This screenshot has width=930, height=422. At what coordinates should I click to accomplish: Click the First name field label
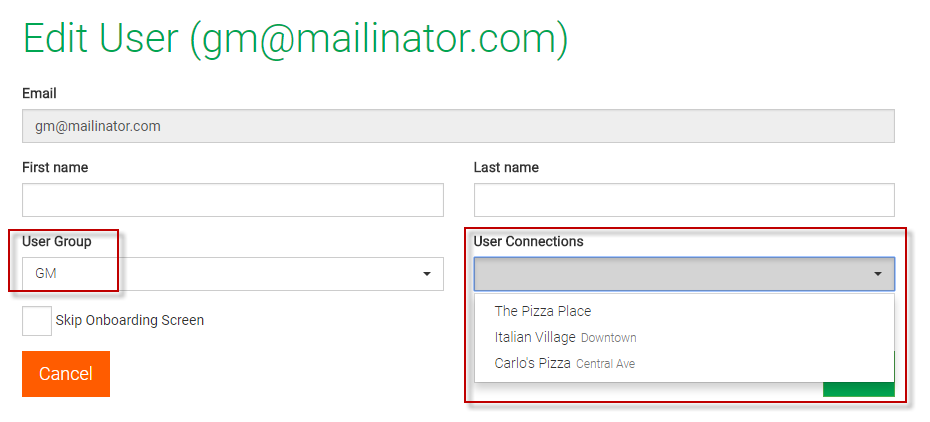click(x=55, y=168)
